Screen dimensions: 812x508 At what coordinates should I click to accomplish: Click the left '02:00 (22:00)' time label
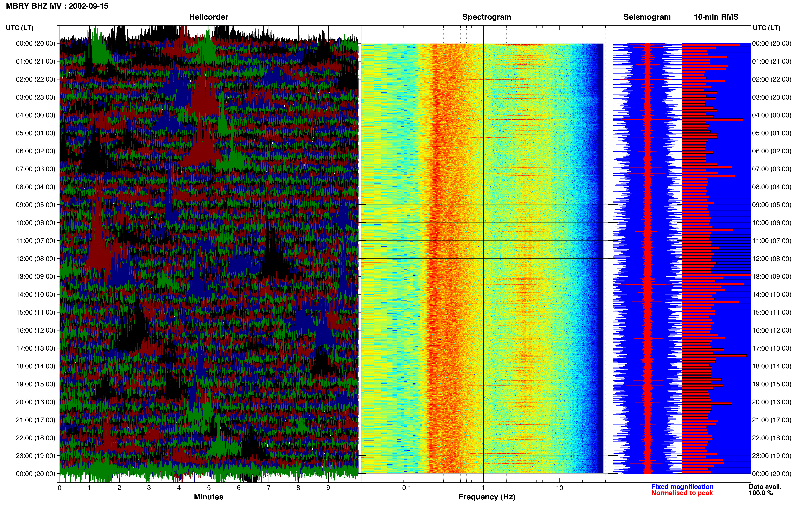click(36, 79)
